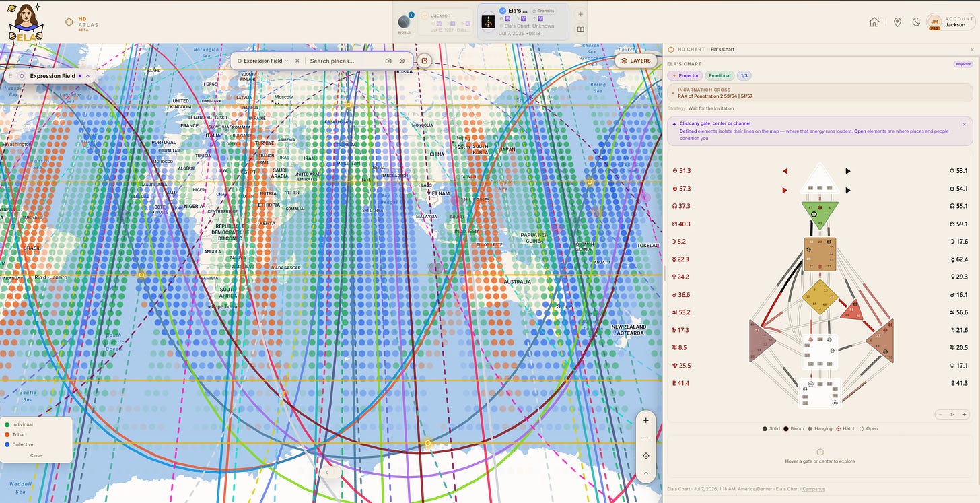Click the Emotional authority pill

click(720, 76)
